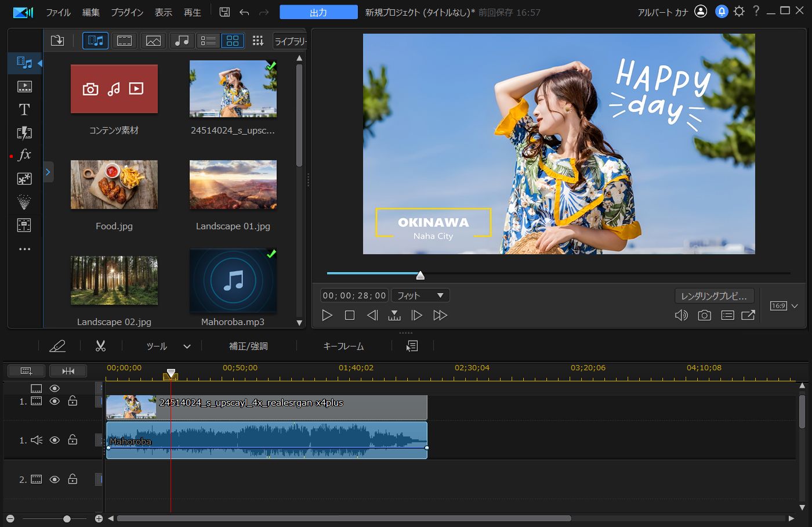The height and width of the screenshot is (527, 812).
Task: Select the Landscape 01.jpg thumbnail
Action: point(233,185)
